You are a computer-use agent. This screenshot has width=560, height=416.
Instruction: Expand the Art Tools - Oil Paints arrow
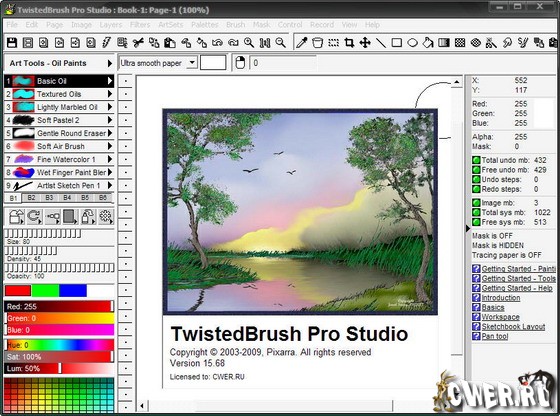click(110, 63)
